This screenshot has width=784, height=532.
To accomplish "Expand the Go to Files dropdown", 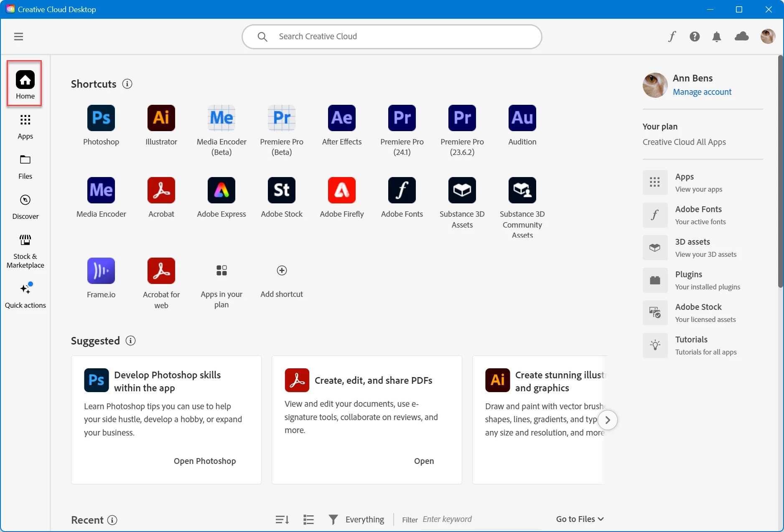I will (x=580, y=519).
